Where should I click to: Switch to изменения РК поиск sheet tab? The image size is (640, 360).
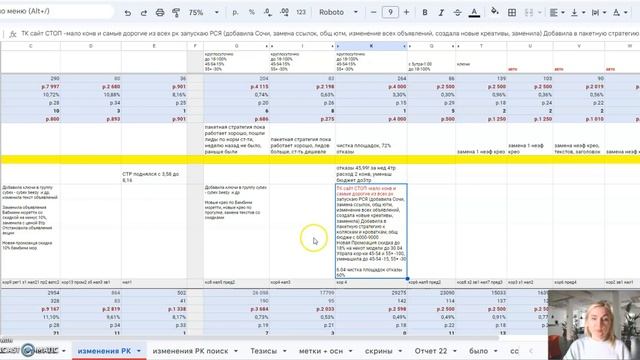tap(190, 351)
